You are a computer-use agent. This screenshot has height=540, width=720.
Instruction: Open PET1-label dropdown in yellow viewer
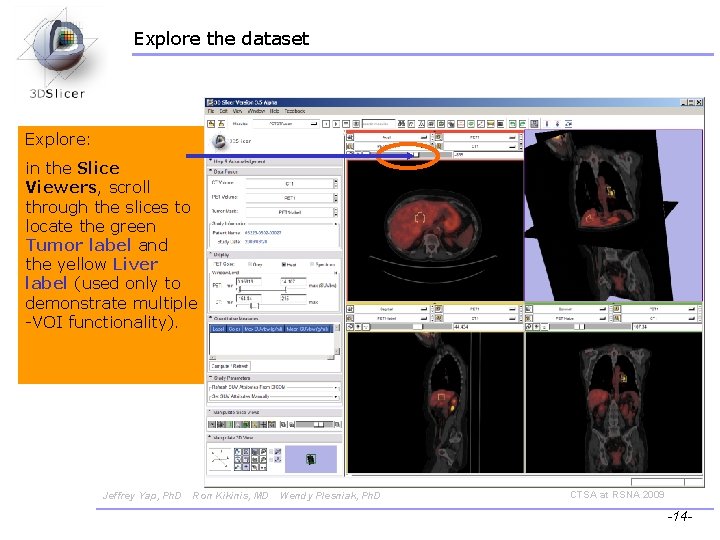coord(392,318)
